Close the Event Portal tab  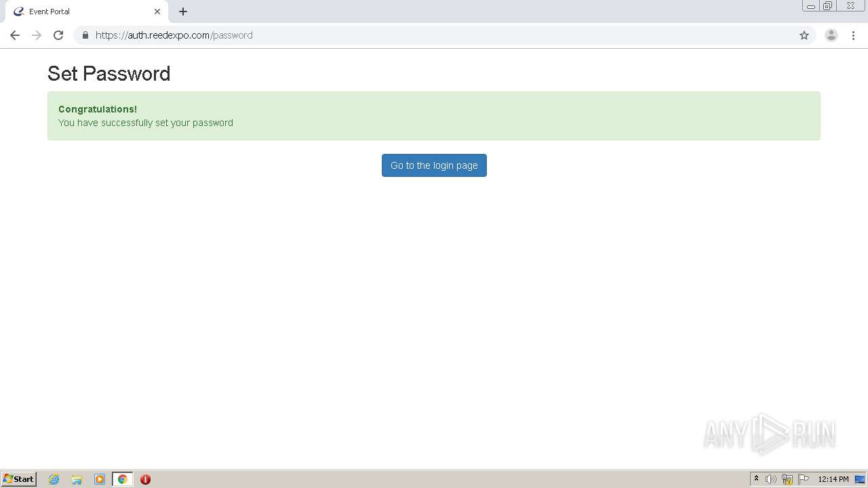coord(157,12)
